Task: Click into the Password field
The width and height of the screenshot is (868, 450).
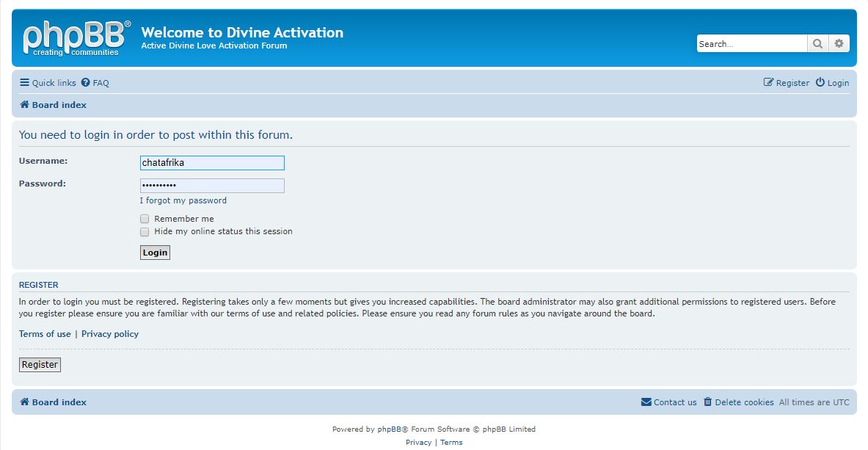Action: click(x=212, y=186)
